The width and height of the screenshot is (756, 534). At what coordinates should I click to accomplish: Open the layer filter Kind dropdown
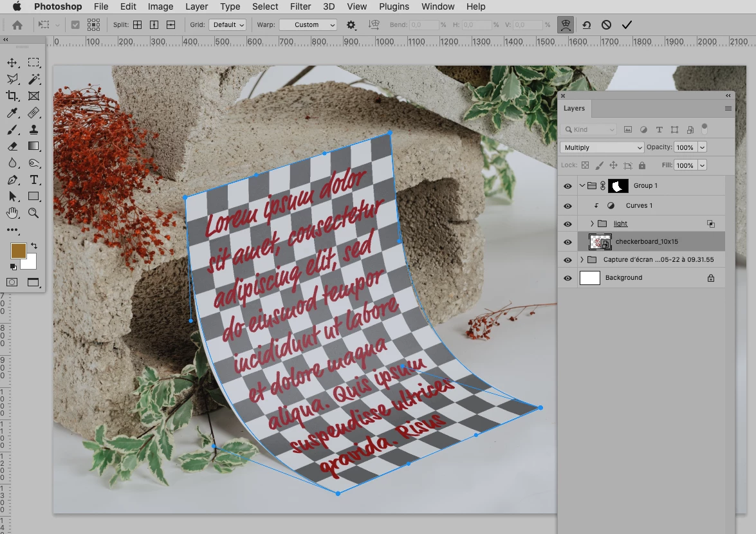(589, 130)
